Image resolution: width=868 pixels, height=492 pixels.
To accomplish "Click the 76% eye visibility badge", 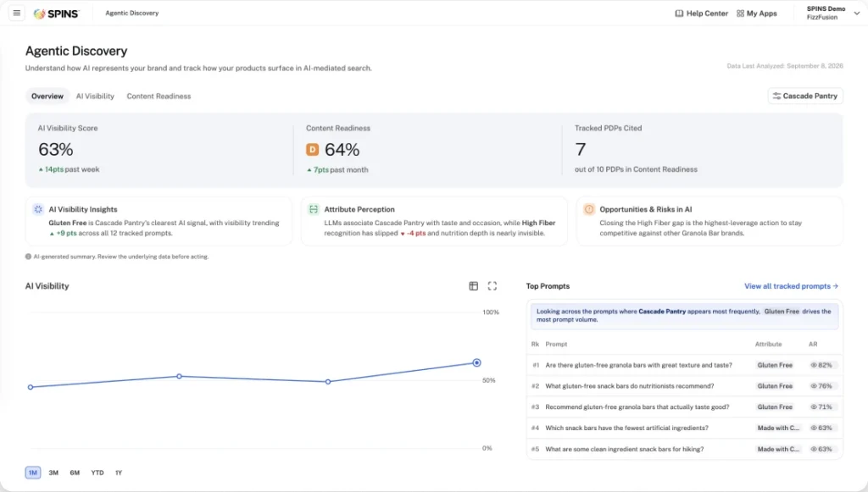I will pos(821,386).
